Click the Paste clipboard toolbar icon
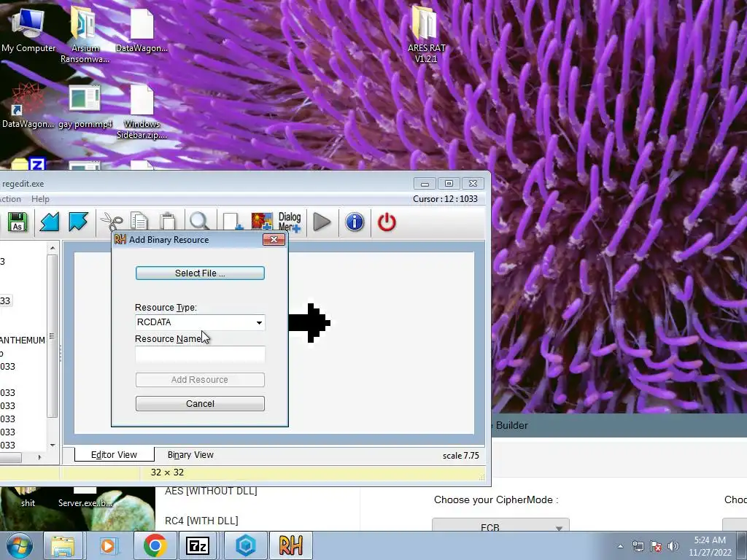The width and height of the screenshot is (747, 560). [168, 222]
